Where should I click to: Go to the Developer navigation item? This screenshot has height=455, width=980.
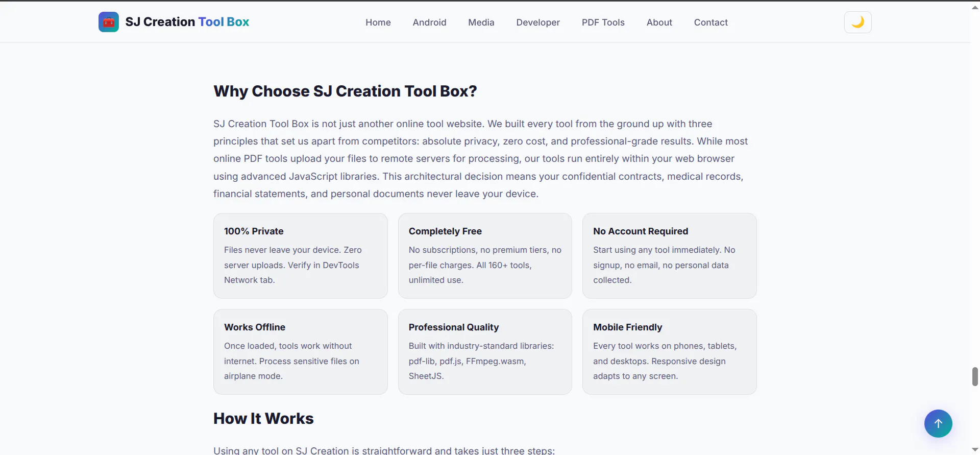(x=538, y=22)
